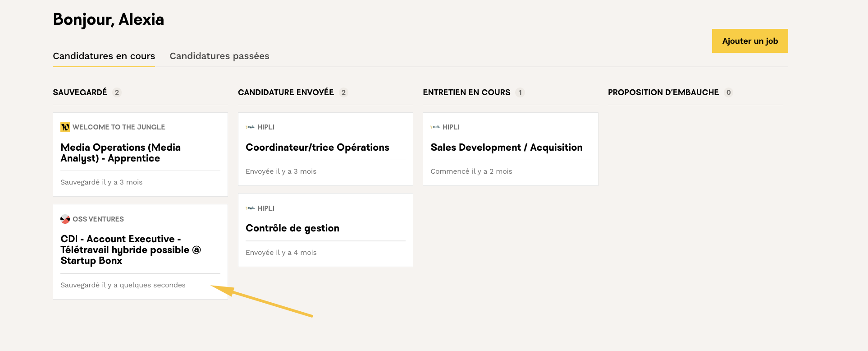Open the Coordinateur/trice Opérations job title
The height and width of the screenshot is (351, 868).
tap(317, 148)
